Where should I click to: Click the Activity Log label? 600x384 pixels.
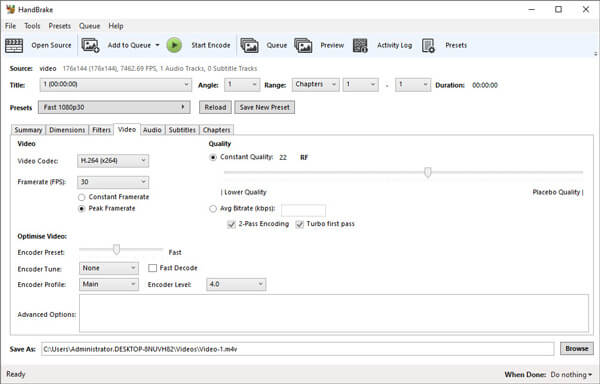click(395, 45)
